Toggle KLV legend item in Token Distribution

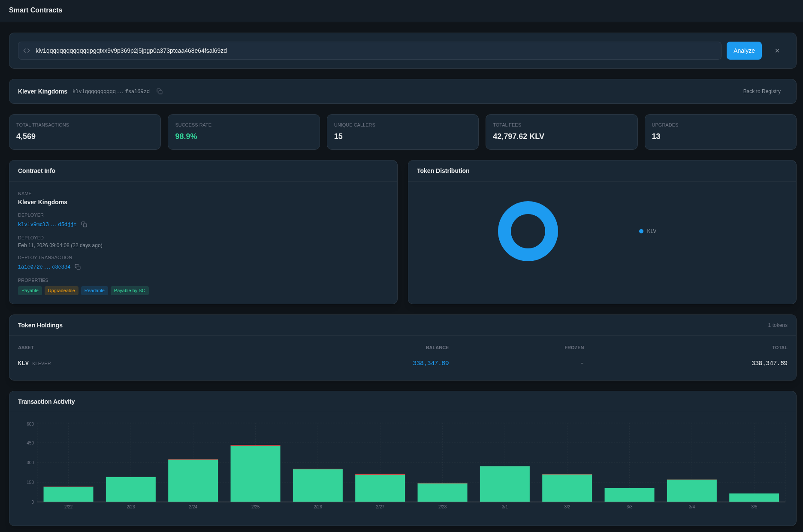tap(648, 231)
